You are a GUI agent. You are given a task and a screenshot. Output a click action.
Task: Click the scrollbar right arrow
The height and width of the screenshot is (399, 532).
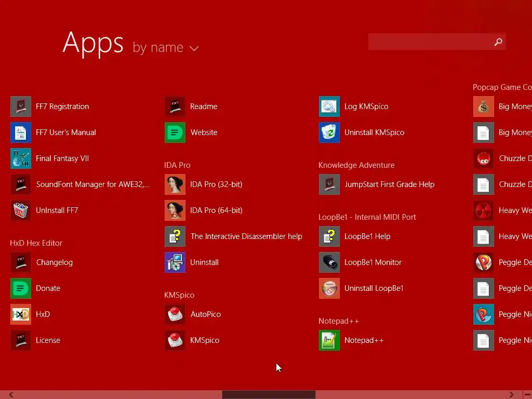point(511,395)
